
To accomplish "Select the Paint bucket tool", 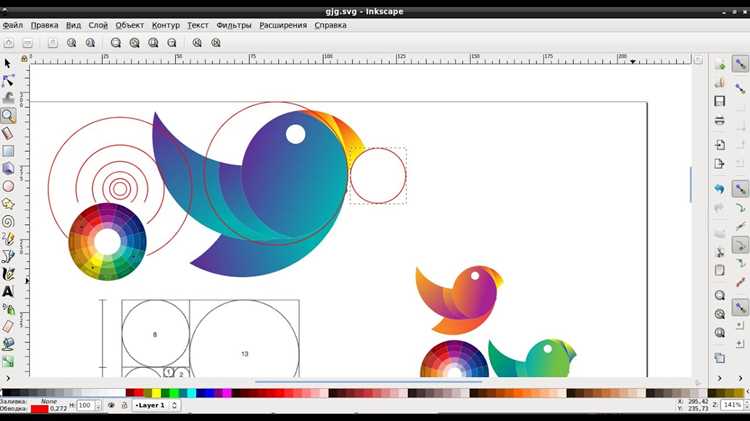I will pos(8,344).
